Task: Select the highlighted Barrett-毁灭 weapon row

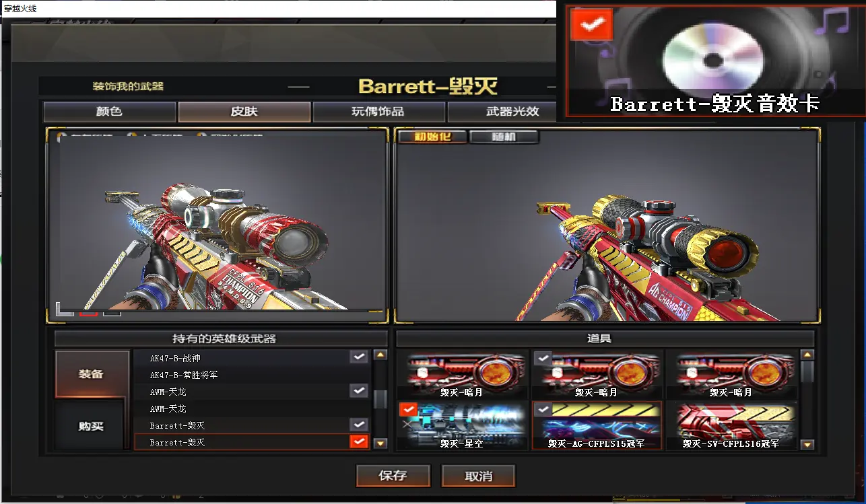Action: coord(252,442)
